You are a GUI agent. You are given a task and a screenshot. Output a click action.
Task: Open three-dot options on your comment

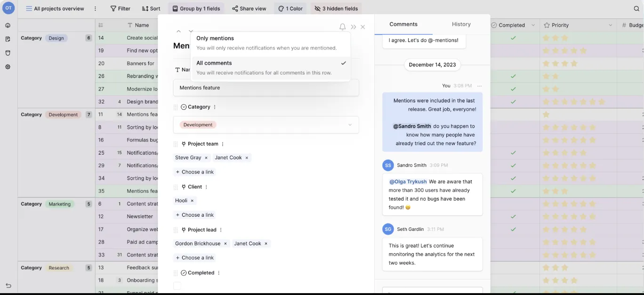tap(480, 86)
